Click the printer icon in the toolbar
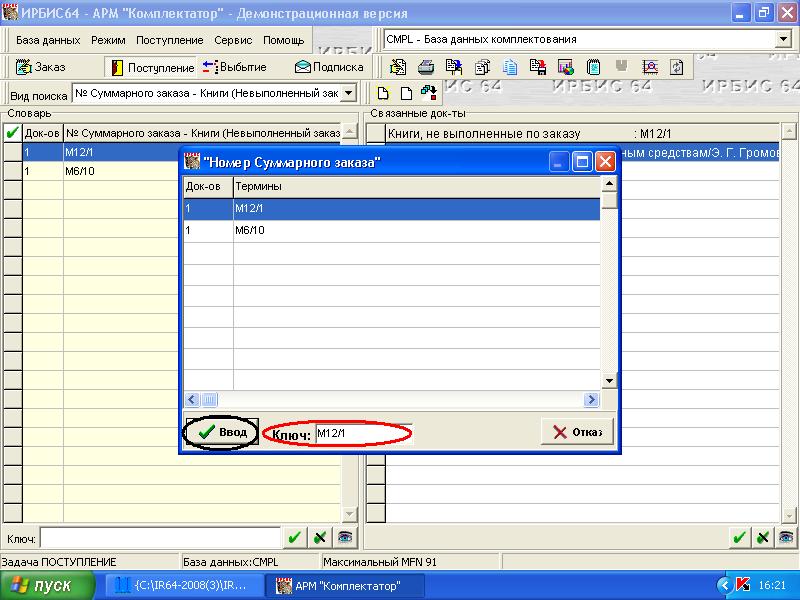800x600 pixels. (426, 67)
